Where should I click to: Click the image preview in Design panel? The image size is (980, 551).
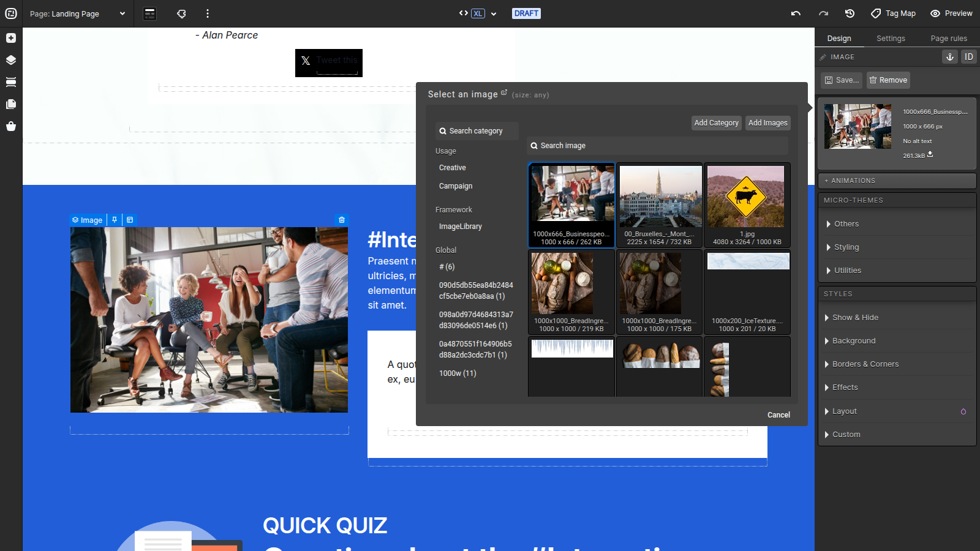(858, 126)
